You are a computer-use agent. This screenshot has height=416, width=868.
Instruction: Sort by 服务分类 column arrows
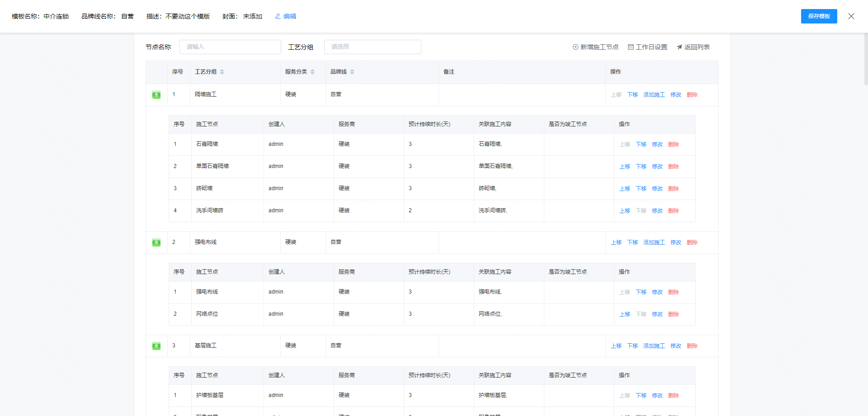pyautogui.click(x=312, y=72)
